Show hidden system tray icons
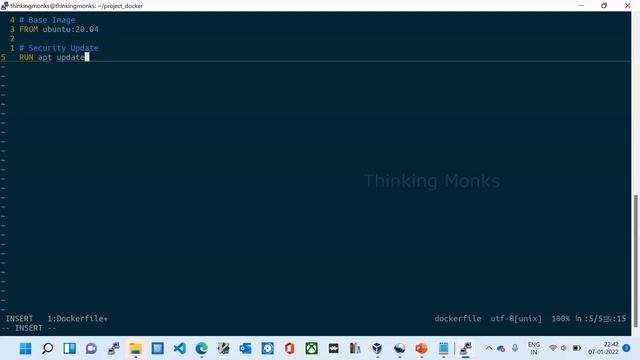The image size is (640, 360). [489, 348]
